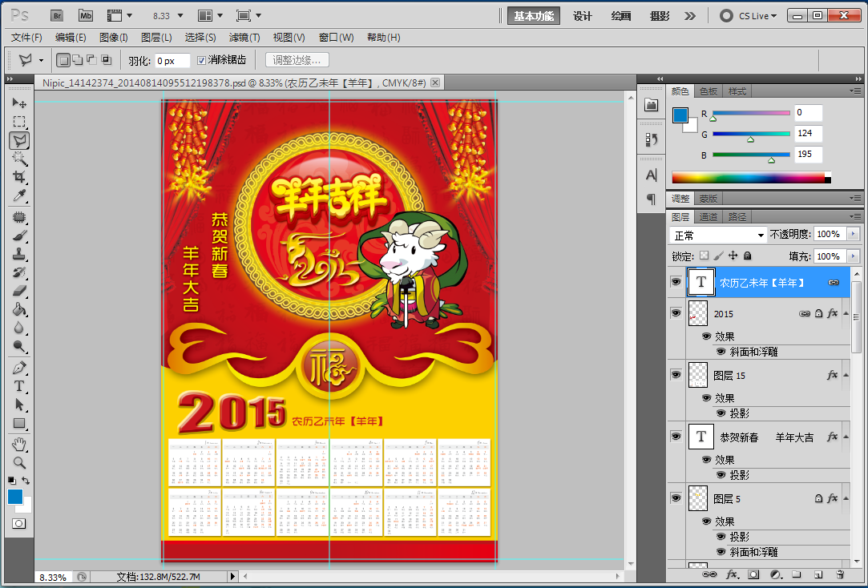Collapse effects of 图层 15
This screenshot has width=868, height=588.
pos(846,375)
